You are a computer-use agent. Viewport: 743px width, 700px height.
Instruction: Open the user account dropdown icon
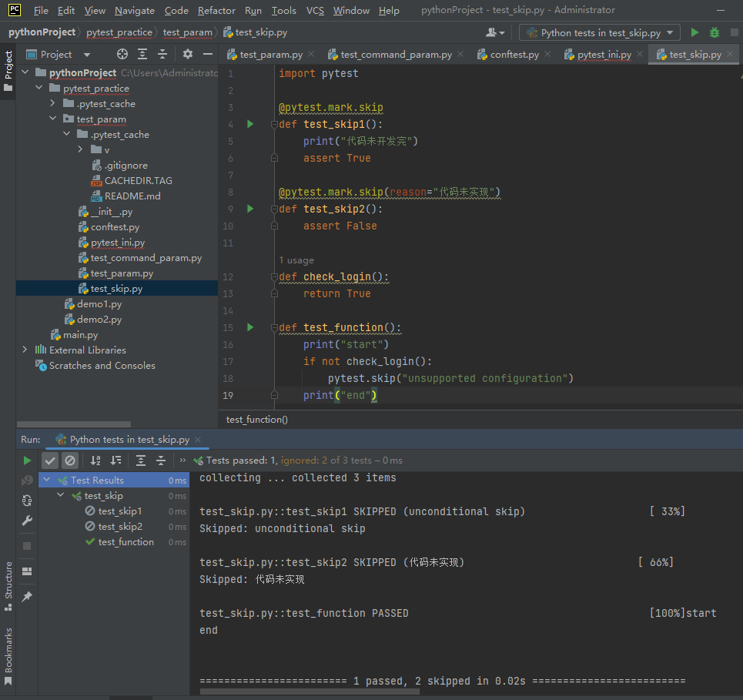(495, 32)
